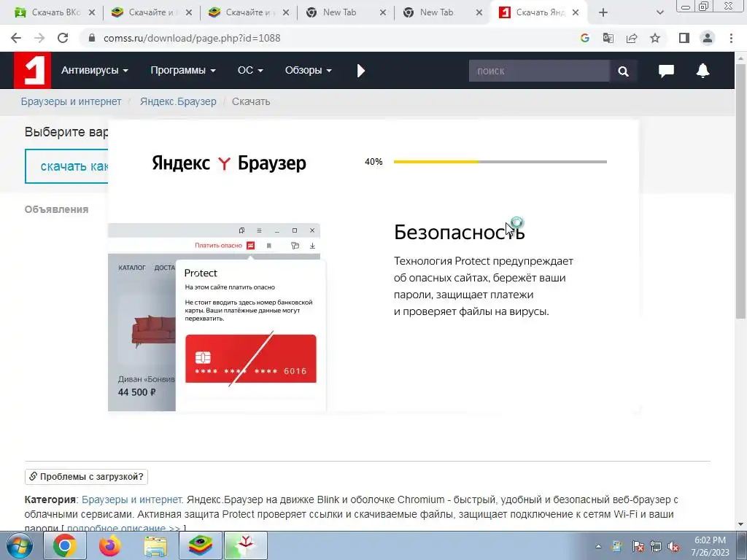Expand the Обзоры dropdown menu

(x=308, y=71)
